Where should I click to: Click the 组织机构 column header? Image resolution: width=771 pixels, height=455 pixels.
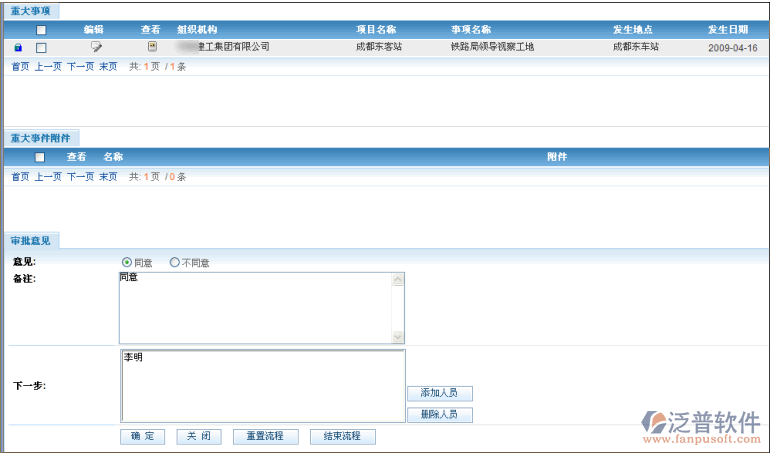(197, 30)
